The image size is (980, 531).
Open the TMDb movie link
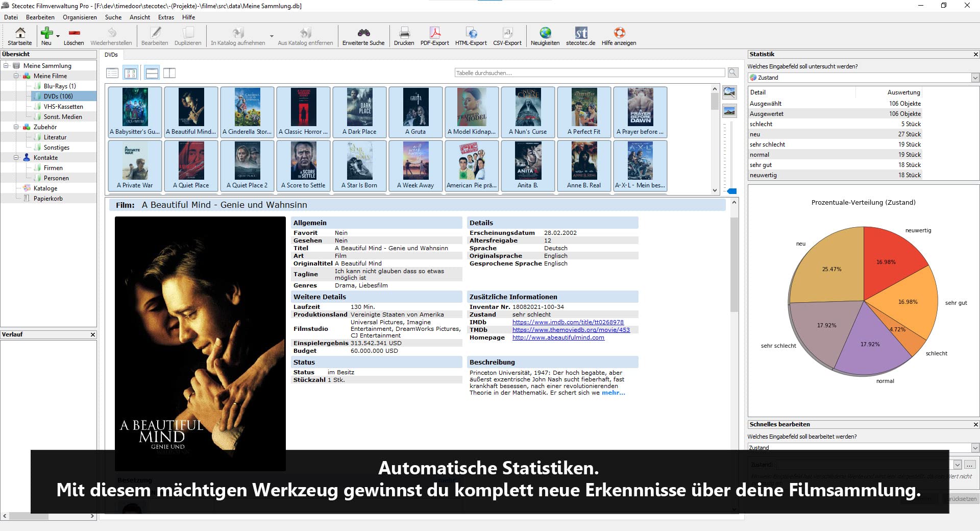tap(571, 330)
